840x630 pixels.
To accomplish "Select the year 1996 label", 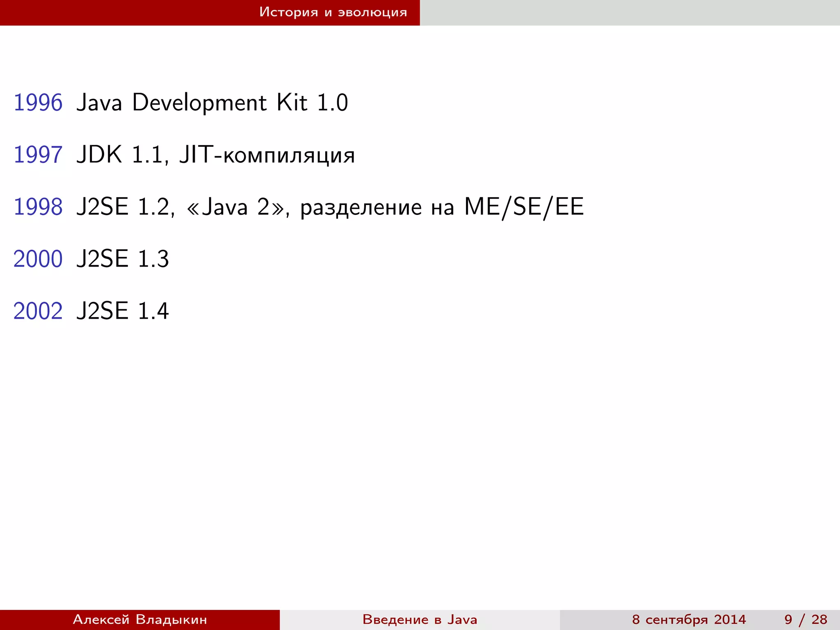I will point(38,103).
